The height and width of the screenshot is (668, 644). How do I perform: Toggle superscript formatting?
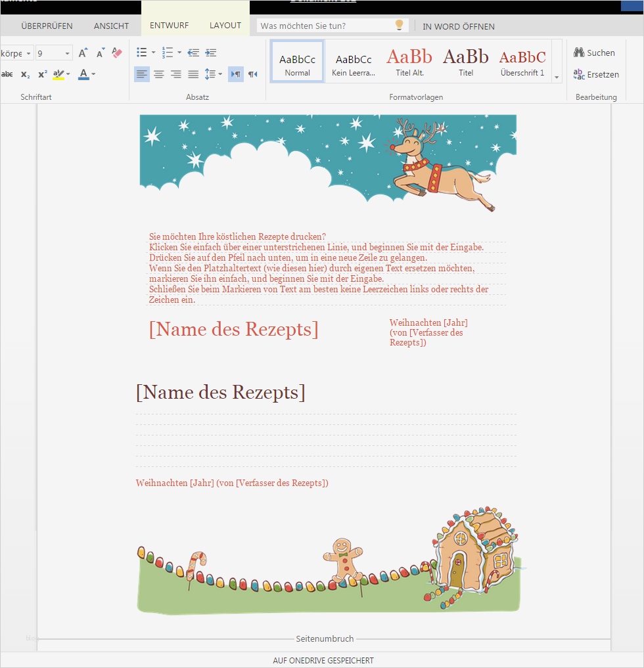tap(43, 74)
